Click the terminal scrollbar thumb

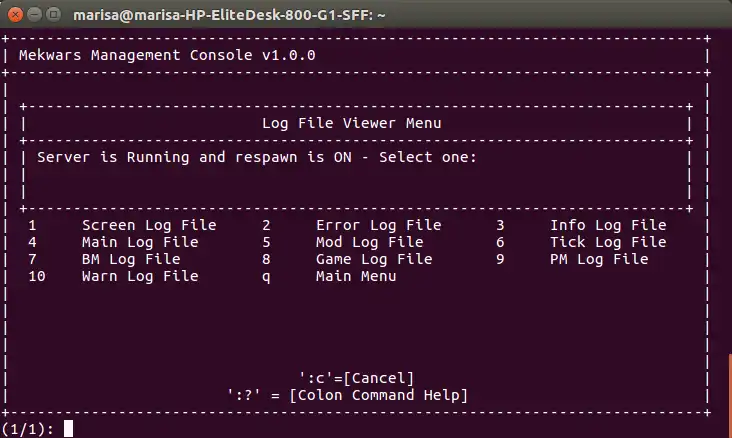[x=729, y=395]
